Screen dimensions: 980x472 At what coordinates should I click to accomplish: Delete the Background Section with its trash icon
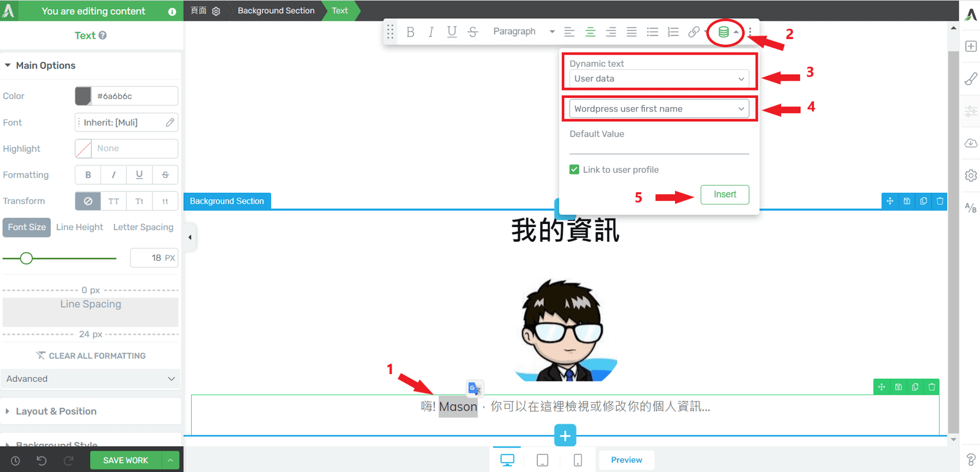coord(940,201)
